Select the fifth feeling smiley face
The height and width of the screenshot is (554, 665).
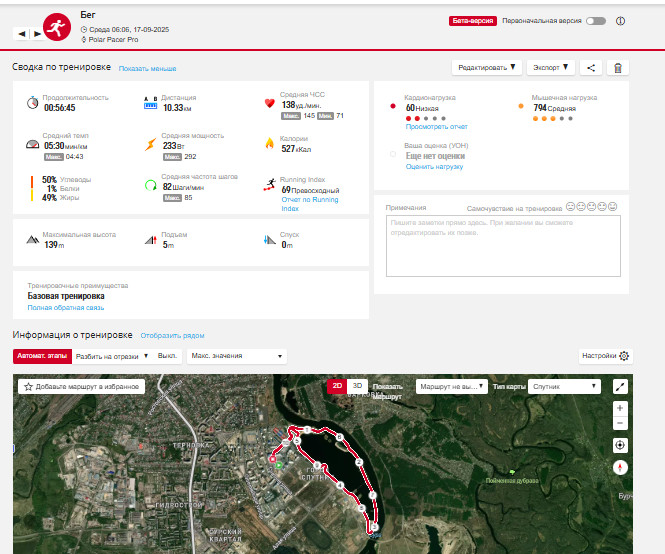pyautogui.click(x=612, y=207)
